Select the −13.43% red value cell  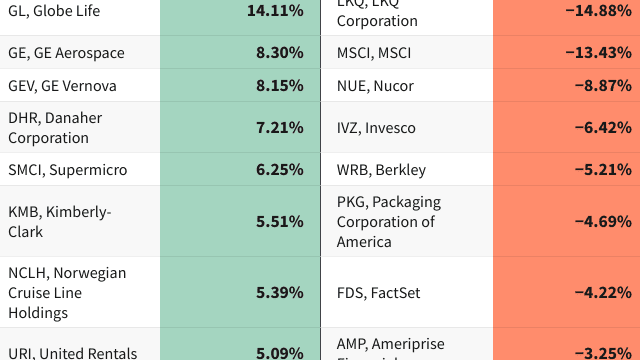(567, 53)
